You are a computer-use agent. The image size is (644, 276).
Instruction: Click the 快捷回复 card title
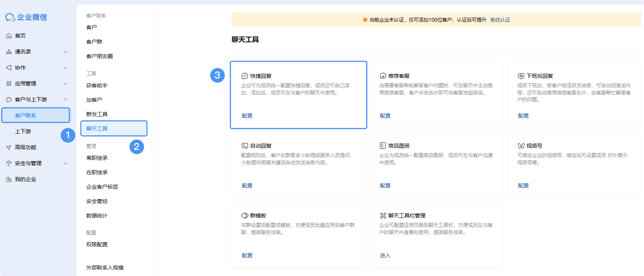coord(261,76)
